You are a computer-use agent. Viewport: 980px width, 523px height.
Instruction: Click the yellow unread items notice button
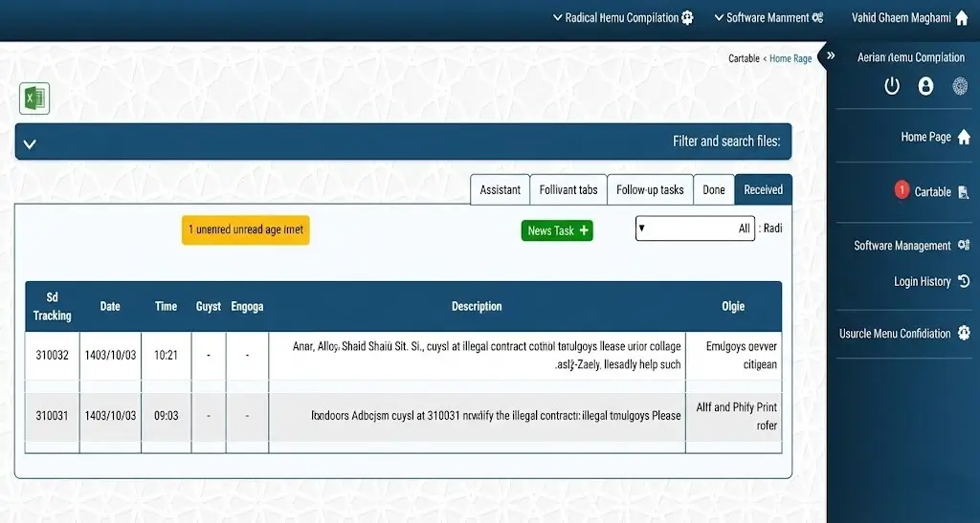(x=245, y=229)
